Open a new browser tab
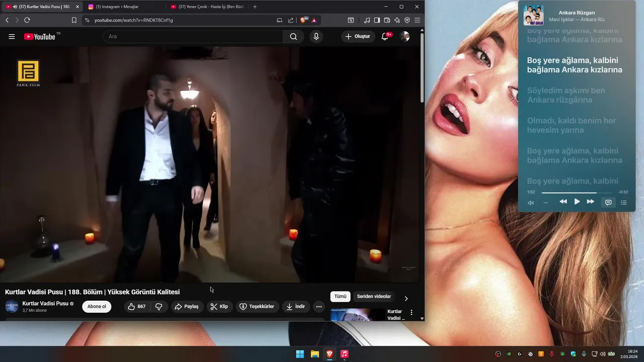Image resolution: width=644 pixels, height=362 pixels. point(255,7)
